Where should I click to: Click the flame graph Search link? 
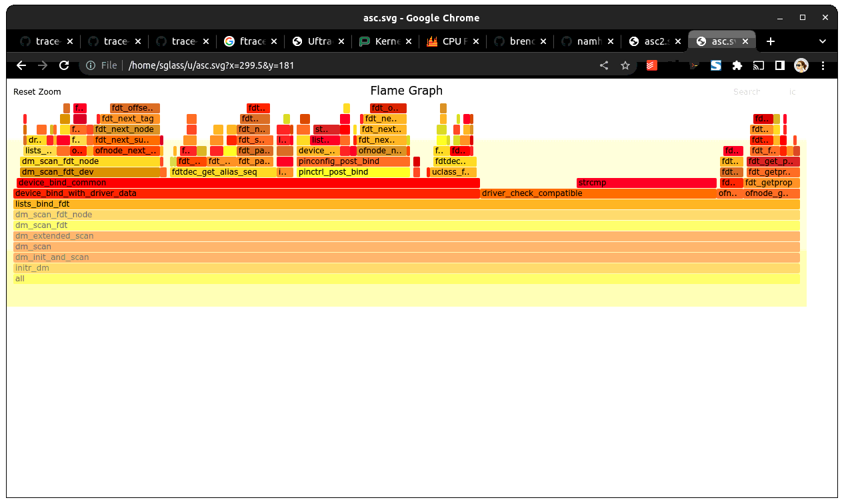[x=747, y=92]
